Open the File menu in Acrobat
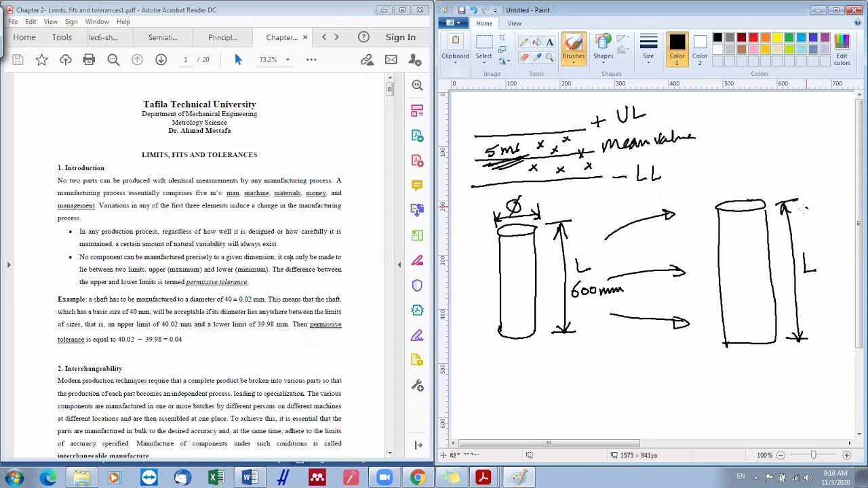The height and width of the screenshot is (488, 868). (13, 22)
